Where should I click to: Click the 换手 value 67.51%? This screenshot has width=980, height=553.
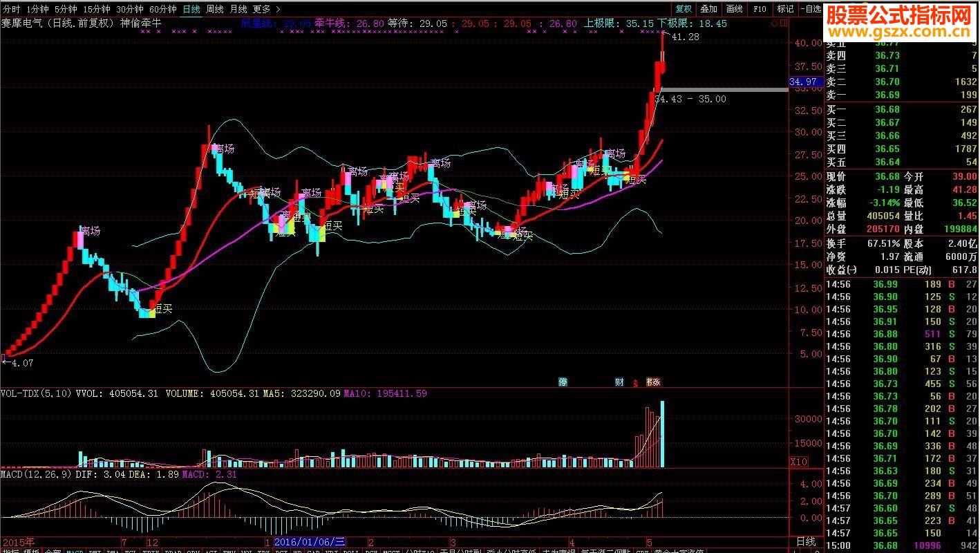pos(883,243)
